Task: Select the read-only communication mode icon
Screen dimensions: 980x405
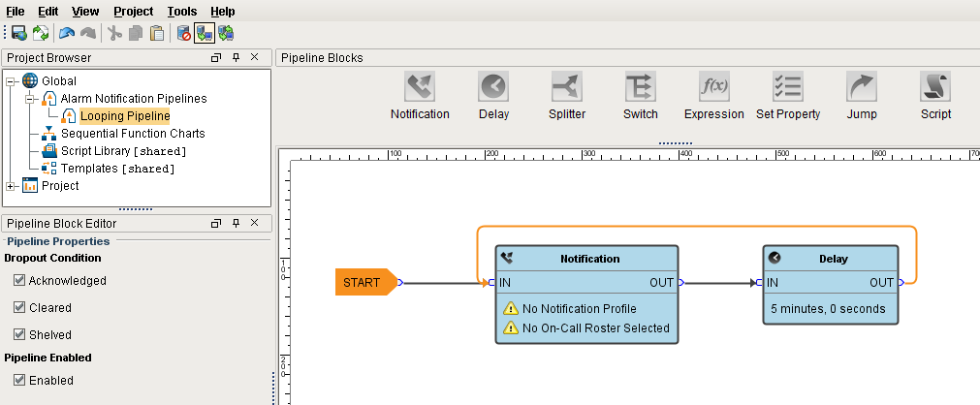Action: (205, 33)
